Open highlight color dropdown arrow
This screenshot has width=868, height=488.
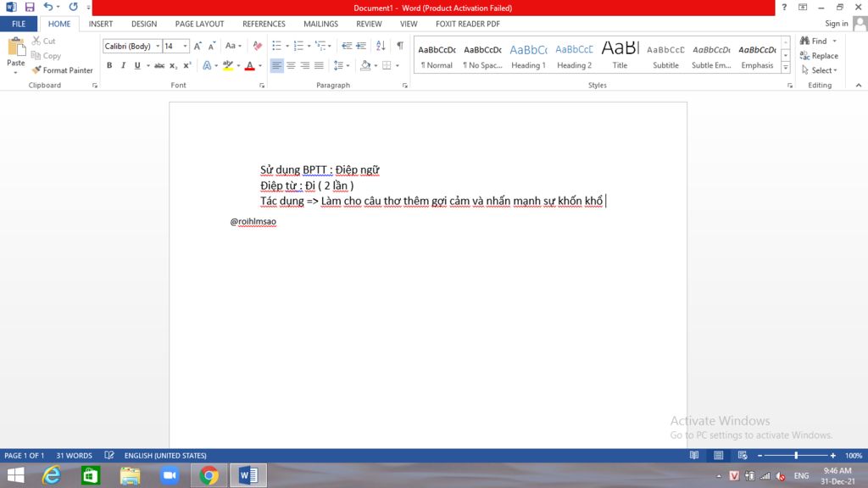(238, 65)
